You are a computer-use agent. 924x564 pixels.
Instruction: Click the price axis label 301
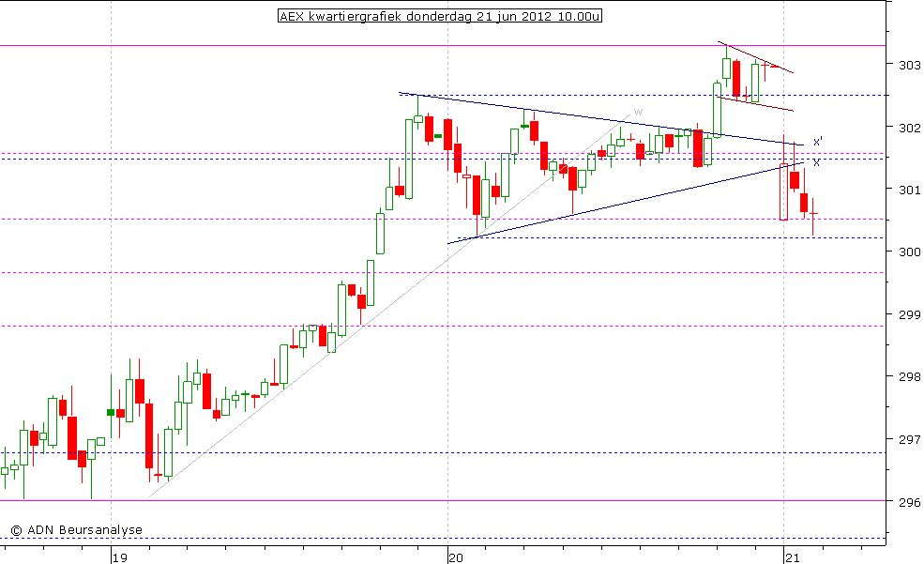(x=909, y=190)
